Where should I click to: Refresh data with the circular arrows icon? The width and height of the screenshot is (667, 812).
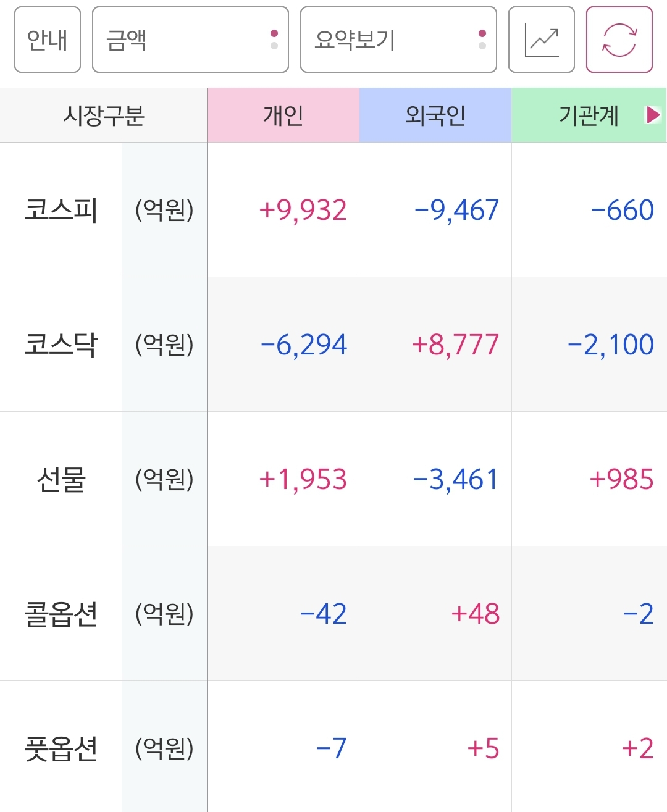click(x=619, y=40)
